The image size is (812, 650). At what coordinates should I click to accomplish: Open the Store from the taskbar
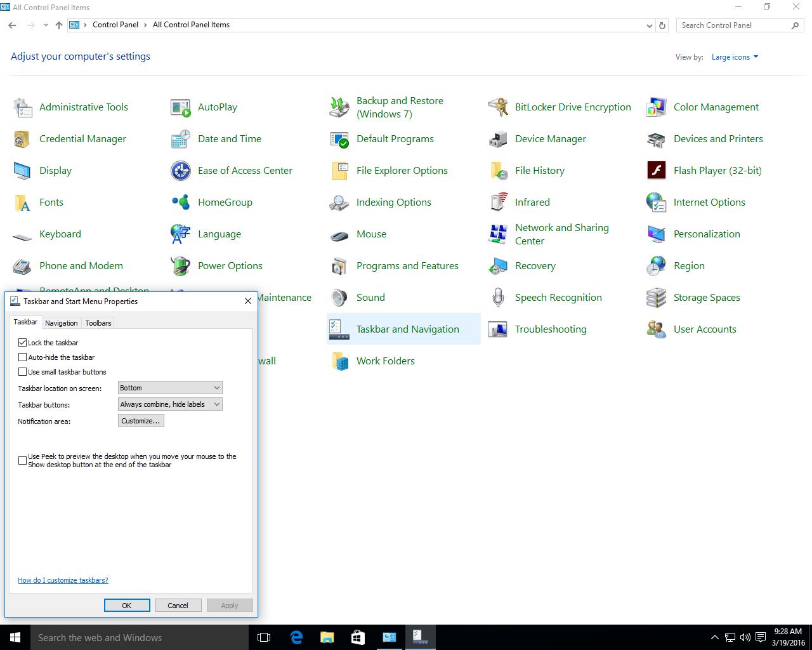[358, 637]
